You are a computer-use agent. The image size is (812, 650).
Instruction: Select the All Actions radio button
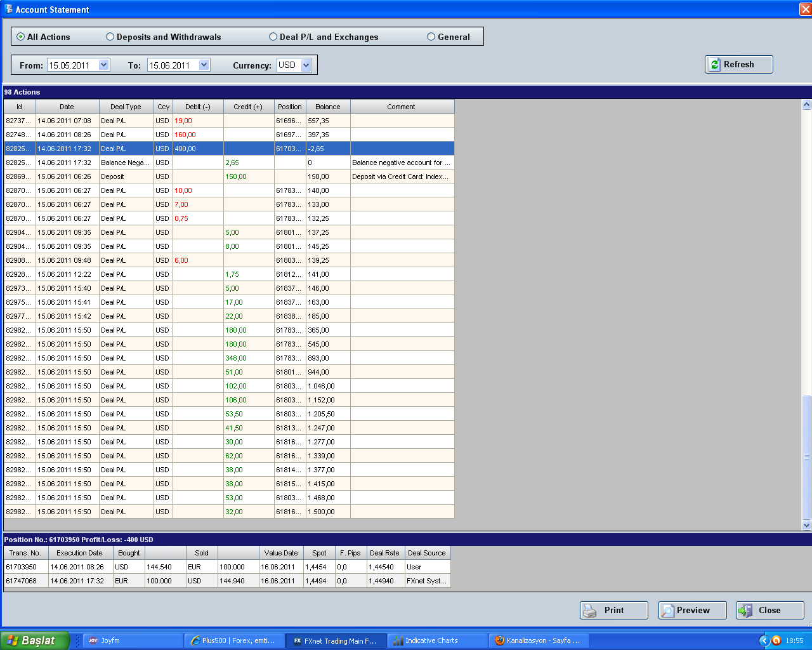(x=21, y=37)
